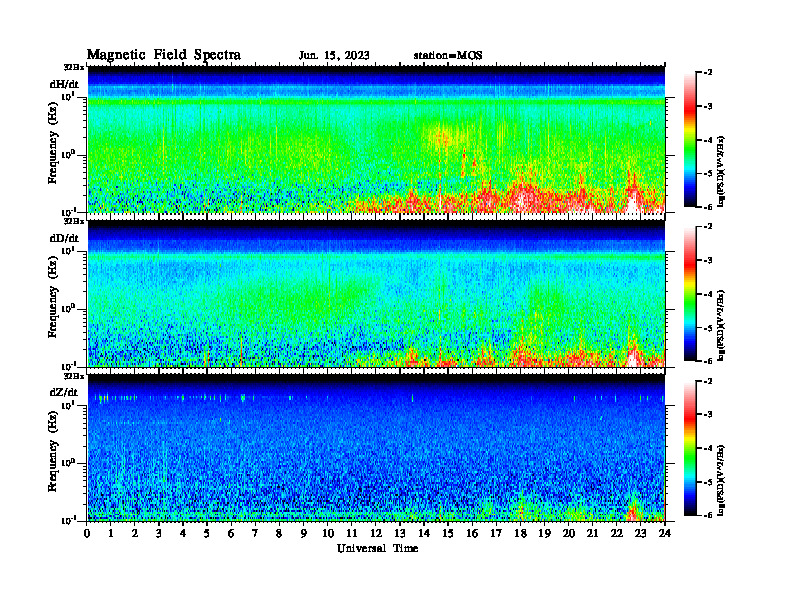Viewport: 792px width, 612px height.
Task: Click hour "15" on the time axis
Action: (x=448, y=533)
